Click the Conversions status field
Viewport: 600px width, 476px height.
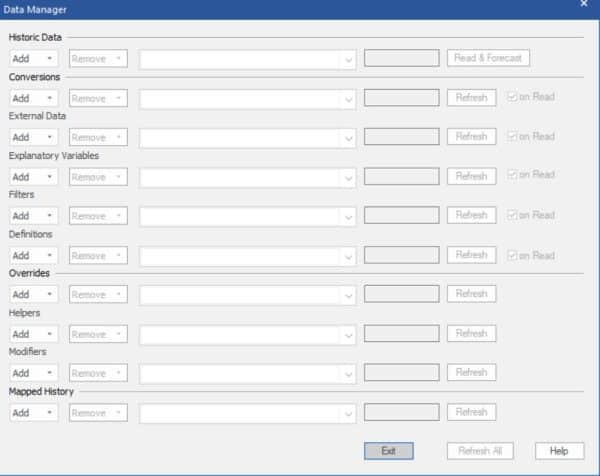(402, 98)
